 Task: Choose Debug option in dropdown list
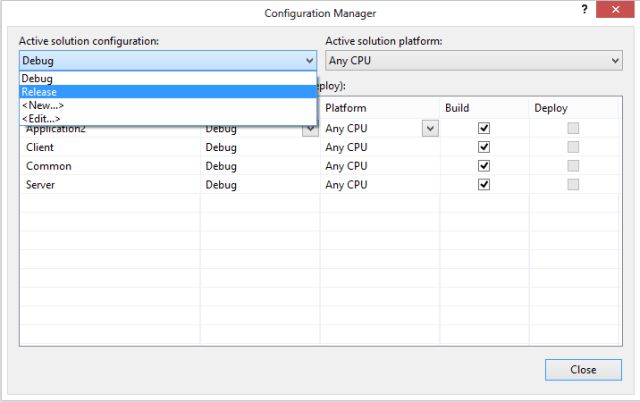click(37, 78)
